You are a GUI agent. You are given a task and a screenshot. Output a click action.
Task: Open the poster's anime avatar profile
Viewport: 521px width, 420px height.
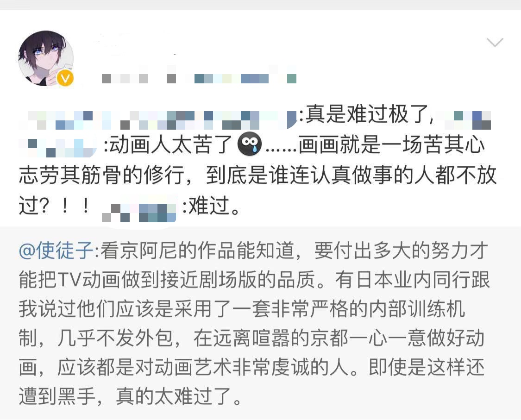click(46, 58)
